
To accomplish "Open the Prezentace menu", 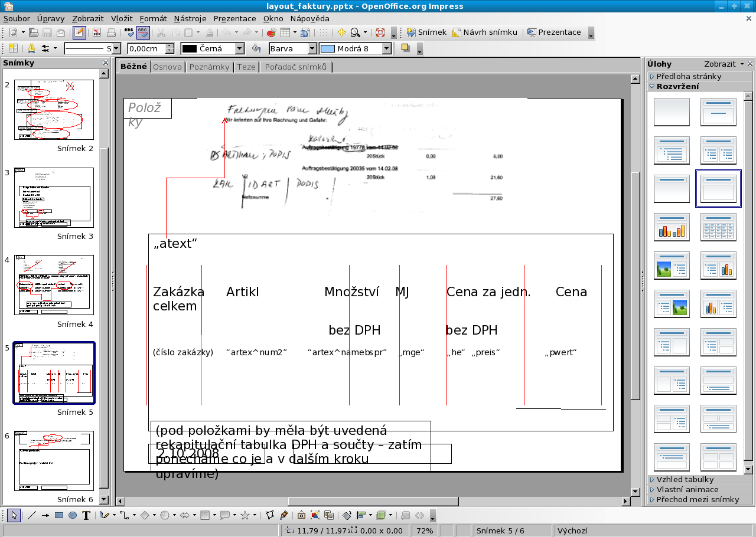I will pyautogui.click(x=234, y=18).
